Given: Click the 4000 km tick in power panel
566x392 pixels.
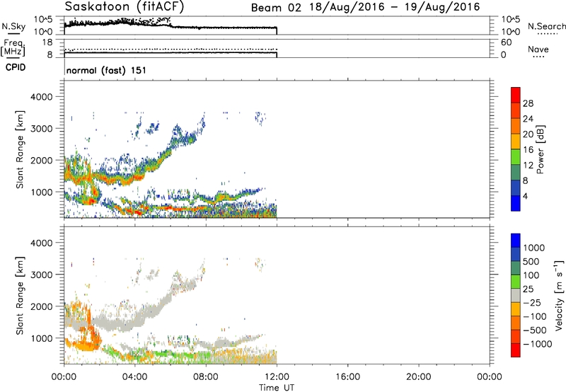Looking at the screenshot, I should (x=42, y=97).
